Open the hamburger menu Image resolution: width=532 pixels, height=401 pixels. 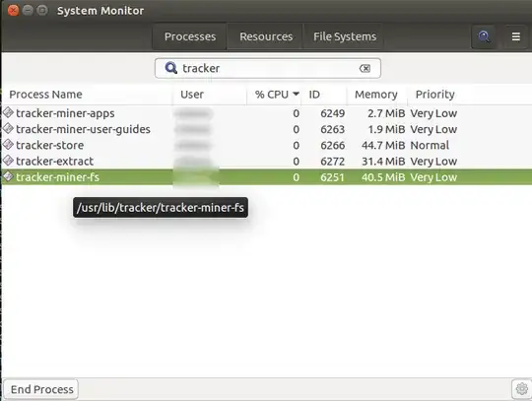[x=515, y=36]
